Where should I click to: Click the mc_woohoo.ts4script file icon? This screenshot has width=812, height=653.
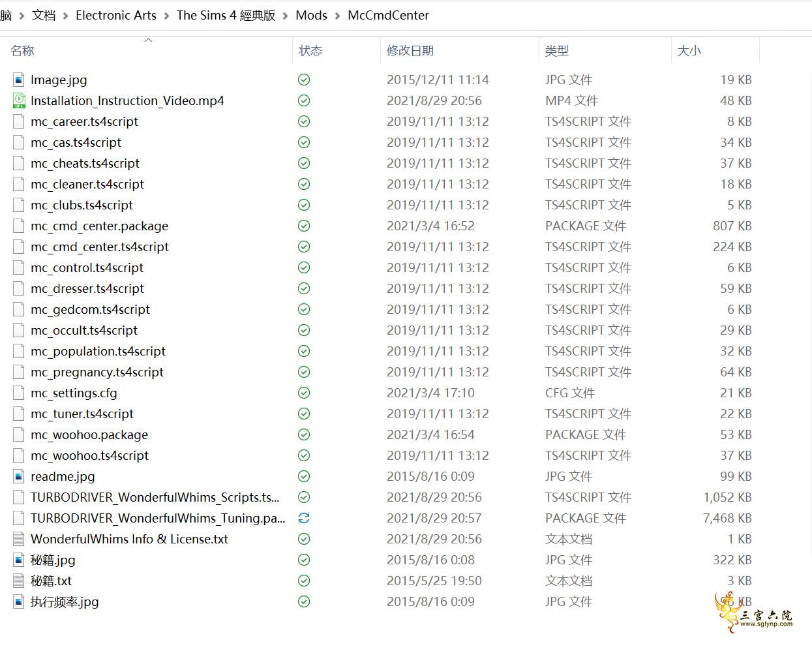(x=18, y=455)
